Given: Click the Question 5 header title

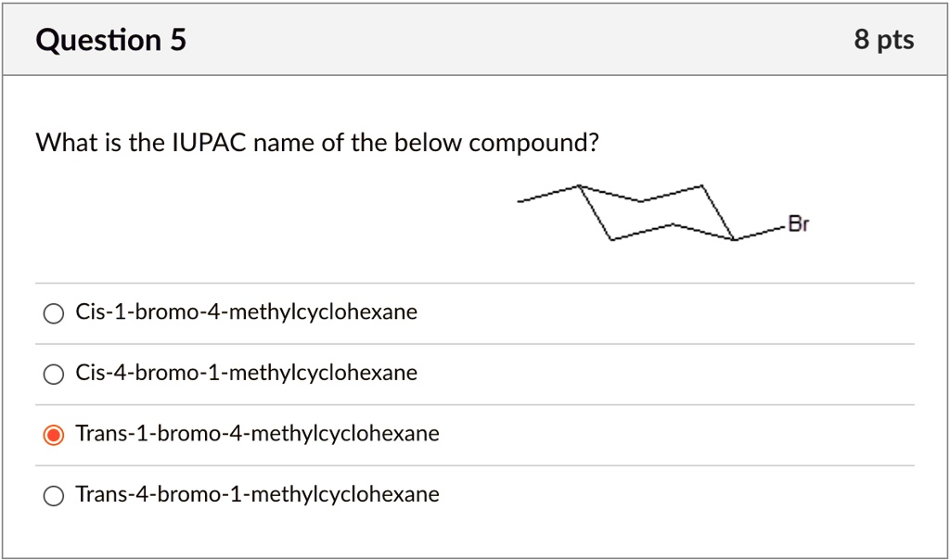Looking at the screenshot, I should click(x=109, y=40).
